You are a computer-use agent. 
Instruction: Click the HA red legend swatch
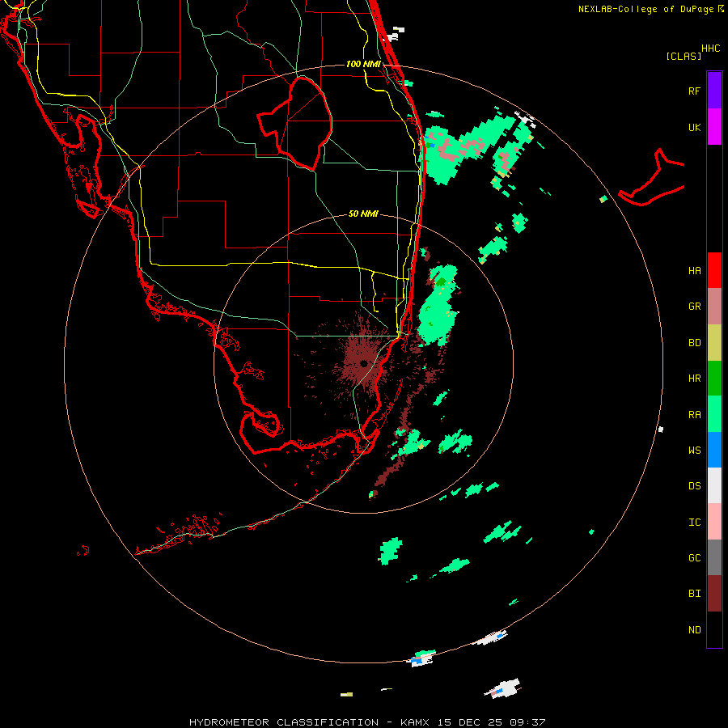tap(714, 270)
